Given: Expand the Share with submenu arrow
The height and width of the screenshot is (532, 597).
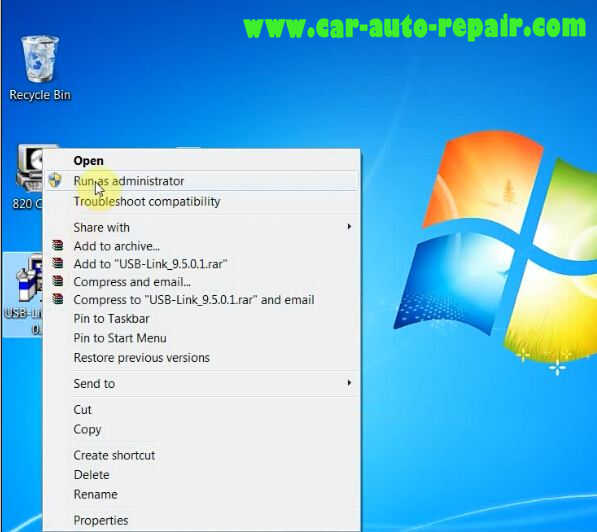Looking at the screenshot, I should (349, 227).
